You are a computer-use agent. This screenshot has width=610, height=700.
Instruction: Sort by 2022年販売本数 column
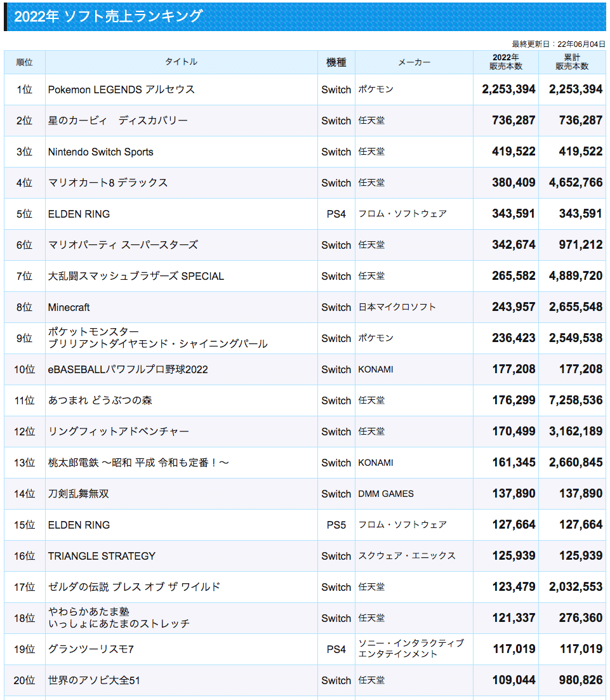tap(505, 62)
